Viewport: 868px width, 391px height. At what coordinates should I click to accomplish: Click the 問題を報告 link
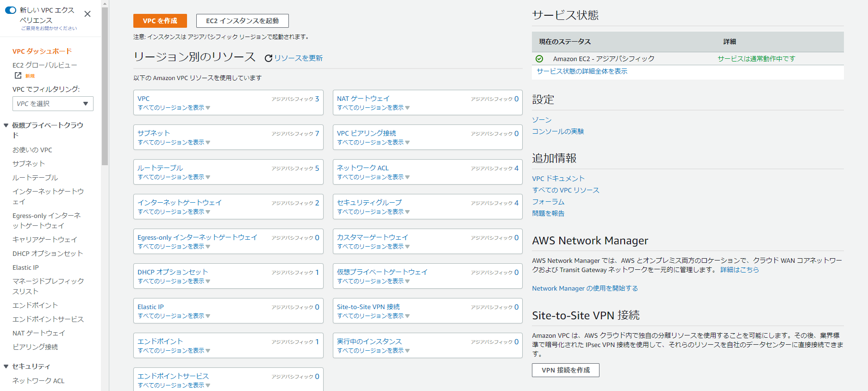548,213
